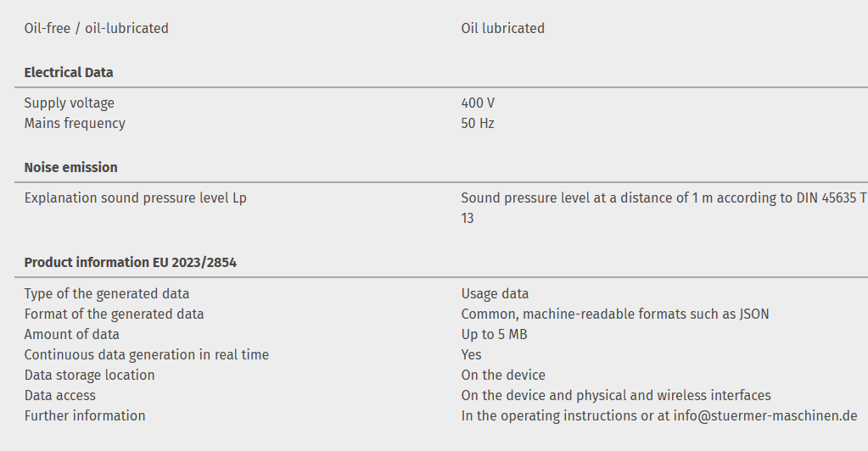Click the Supply voltage label
This screenshot has width=868, height=451.
point(69,103)
